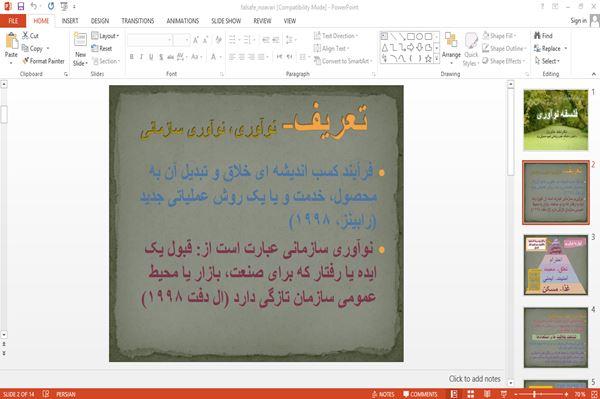Image resolution: width=600 pixels, height=399 pixels.
Task: Click the Reset slide button
Action: (102, 49)
